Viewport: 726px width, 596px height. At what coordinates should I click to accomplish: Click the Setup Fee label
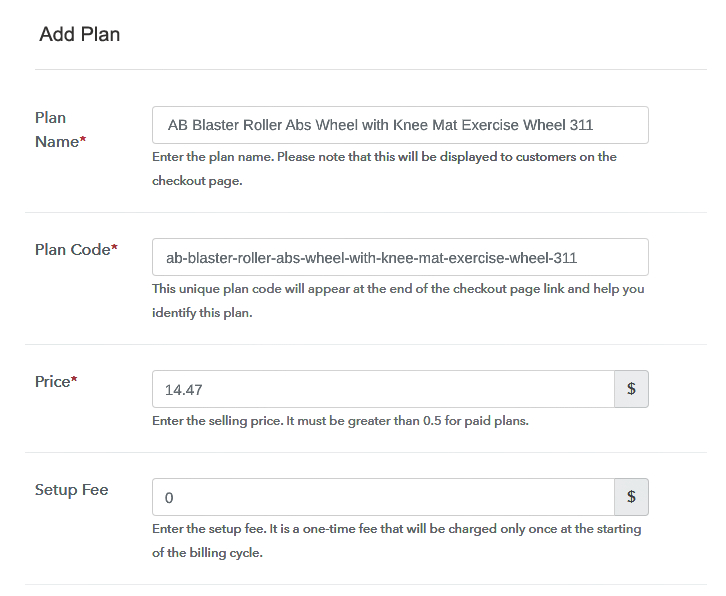(x=72, y=490)
